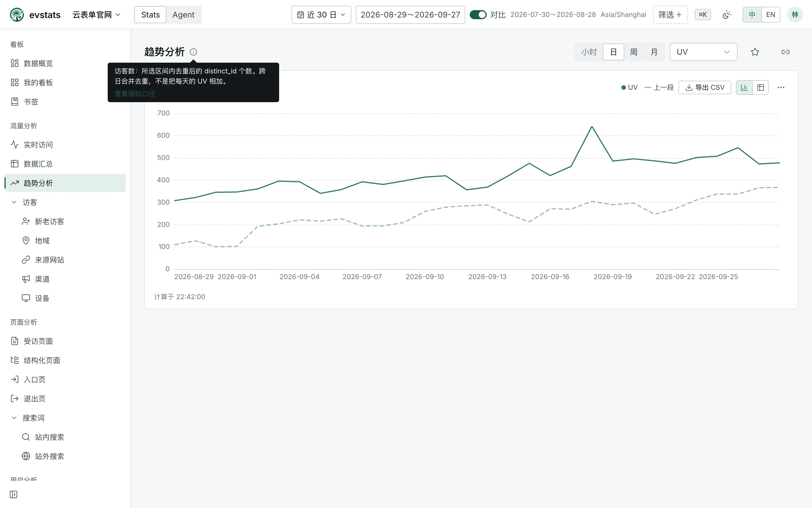
Task: Open the three-dot more options menu
Action: coord(781,87)
